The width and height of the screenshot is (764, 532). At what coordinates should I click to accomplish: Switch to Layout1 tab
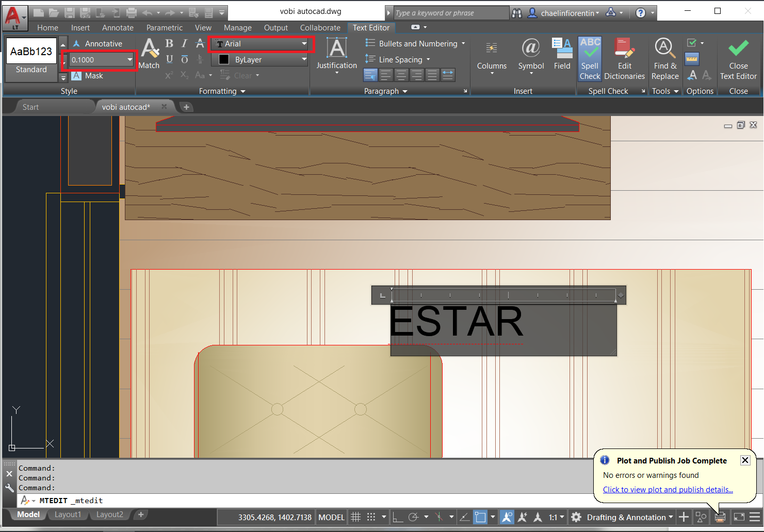point(68,514)
